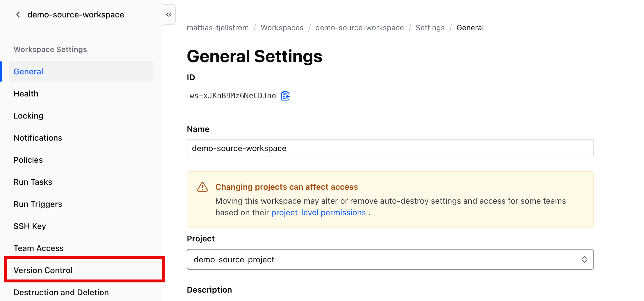Open the Locking settings page

pyautogui.click(x=28, y=115)
